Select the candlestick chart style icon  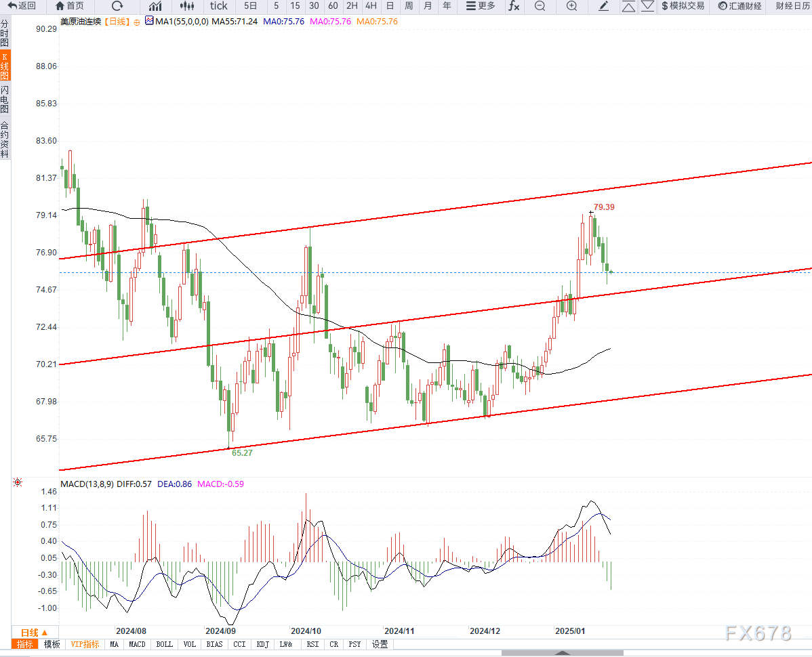tap(187, 6)
